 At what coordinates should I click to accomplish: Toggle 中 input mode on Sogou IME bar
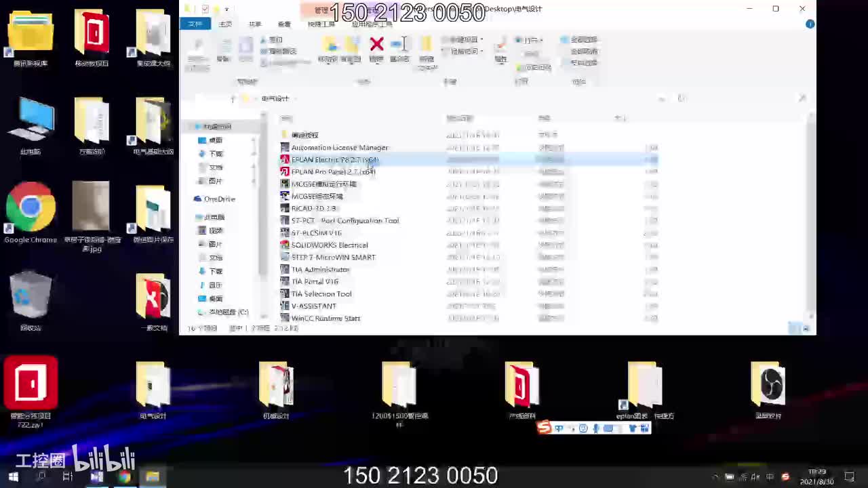click(559, 428)
